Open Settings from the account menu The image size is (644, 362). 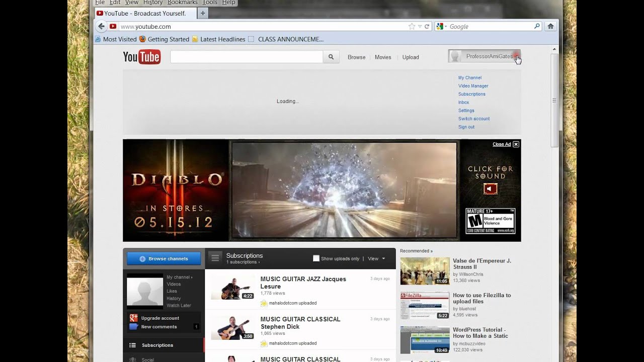click(x=466, y=111)
